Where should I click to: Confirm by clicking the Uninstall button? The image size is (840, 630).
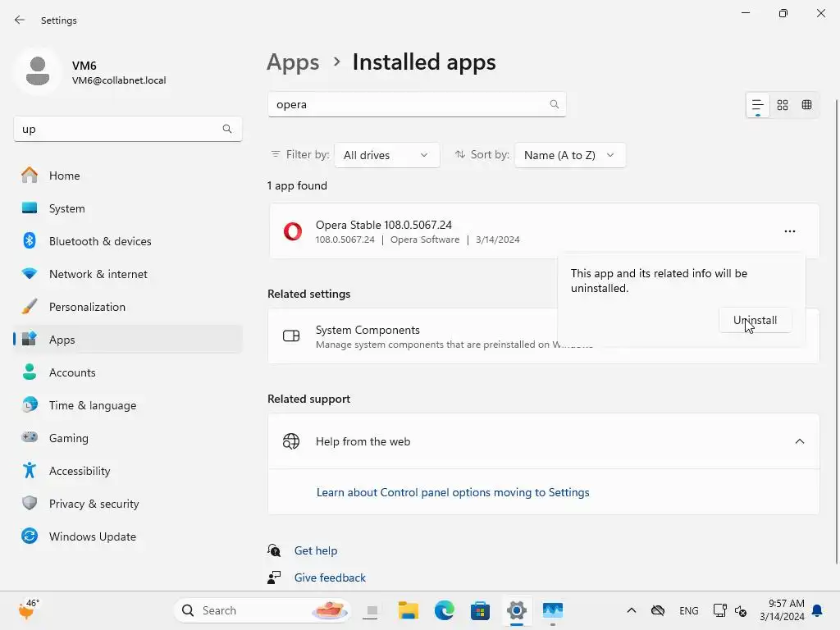(755, 320)
